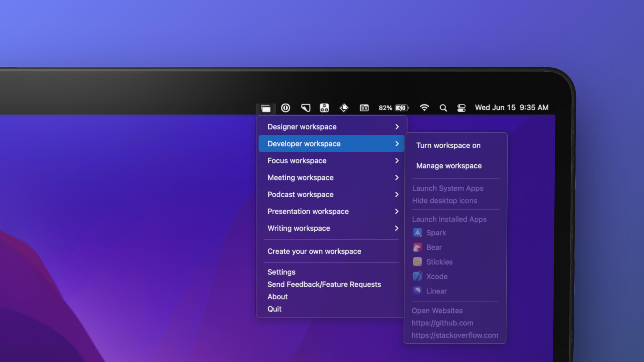644x362 pixels.
Task: Click the Bear app icon
Action: [417, 247]
